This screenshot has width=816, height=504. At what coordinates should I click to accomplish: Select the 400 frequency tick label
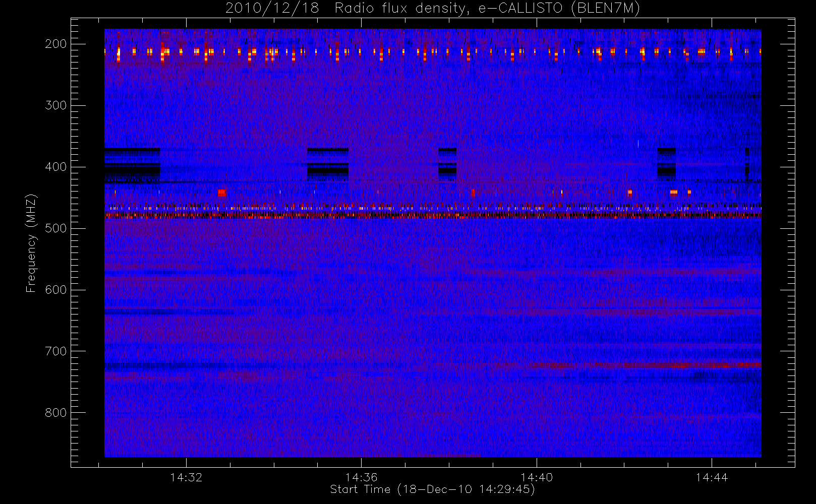point(56,167)
